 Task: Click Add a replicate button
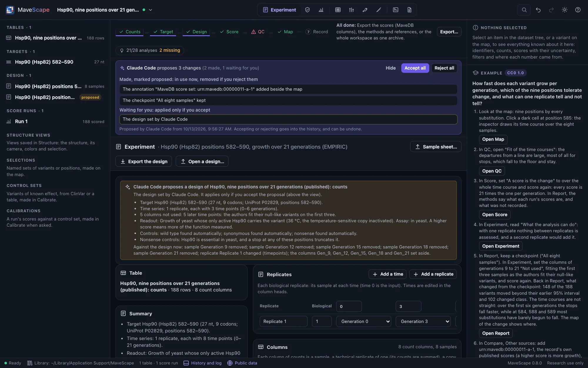(433, 274)
